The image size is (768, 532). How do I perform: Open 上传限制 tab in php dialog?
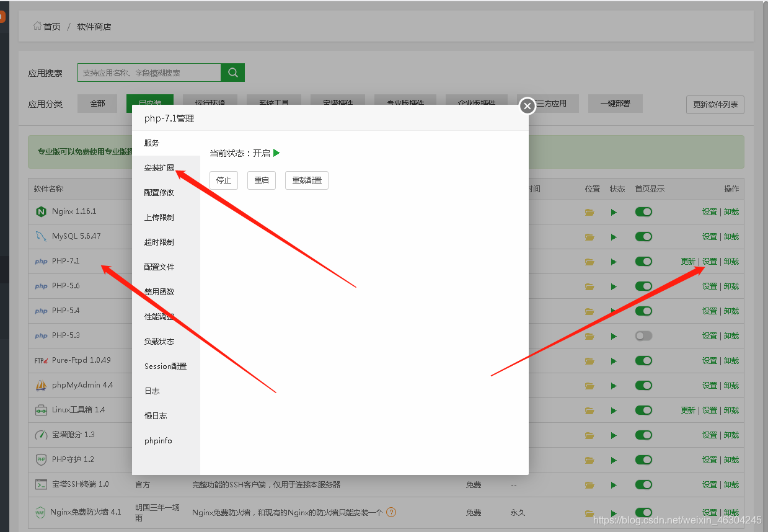pos(166,218)
